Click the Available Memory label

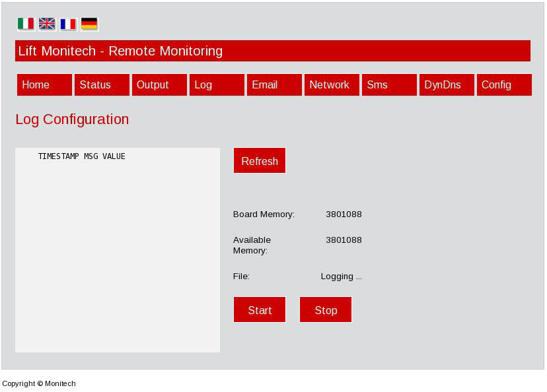[252, 245]
